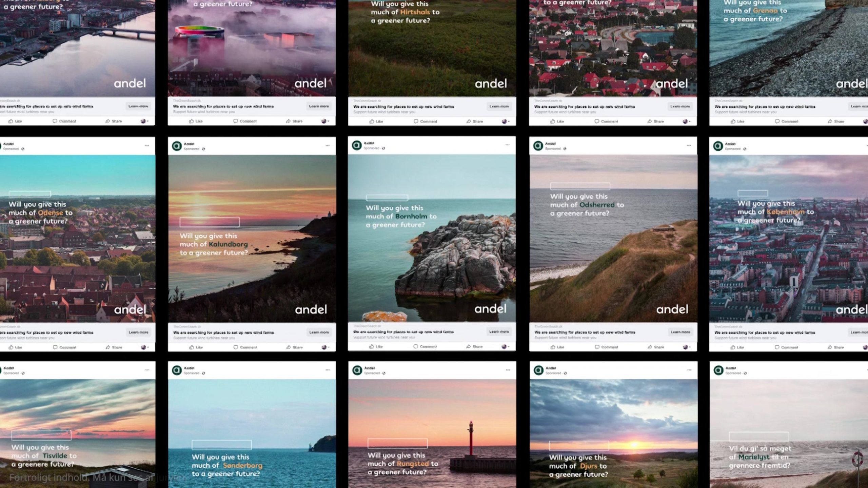
Task: Open Andel profile avatar on Sønderborg post
Action: point(177,370)
